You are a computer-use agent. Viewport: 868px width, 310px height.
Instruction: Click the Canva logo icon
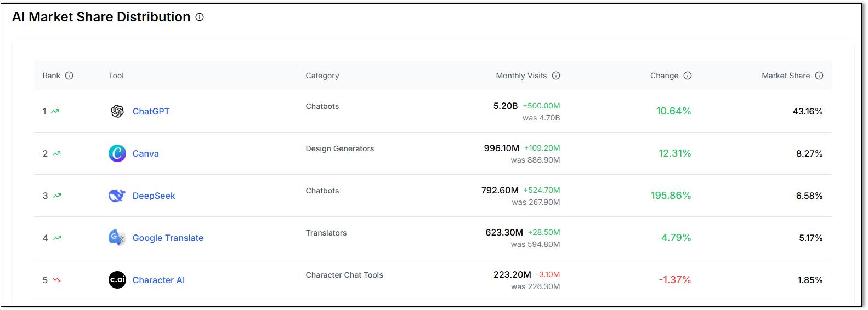pyautogui.click(x=117, y=153)
